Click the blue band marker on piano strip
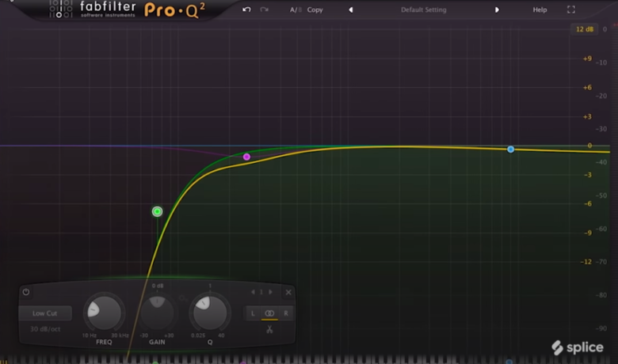 tap(509, 362)
